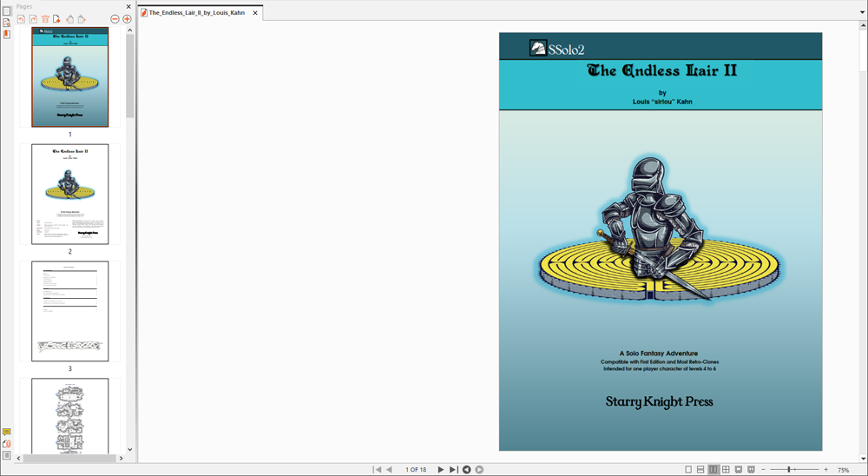868x476 pixels.
Task: Open the Comments panel icon
Action: coord(7,432)
